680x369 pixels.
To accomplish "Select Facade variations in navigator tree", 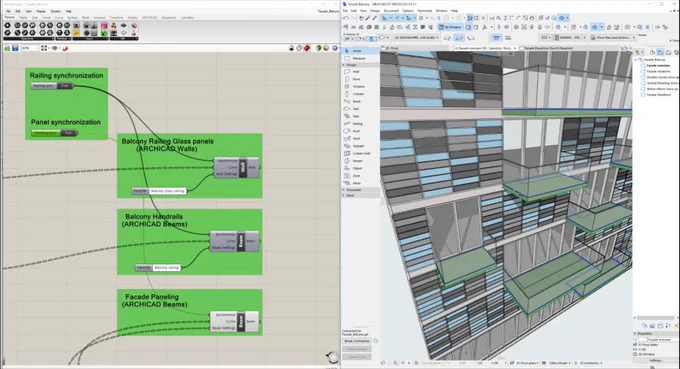I will (658, 71).
